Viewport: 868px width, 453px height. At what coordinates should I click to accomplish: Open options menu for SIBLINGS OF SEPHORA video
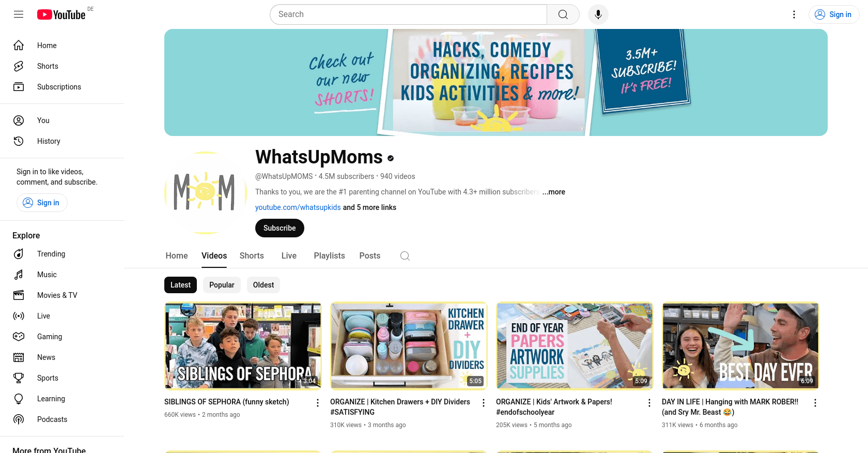click(318, 403)
